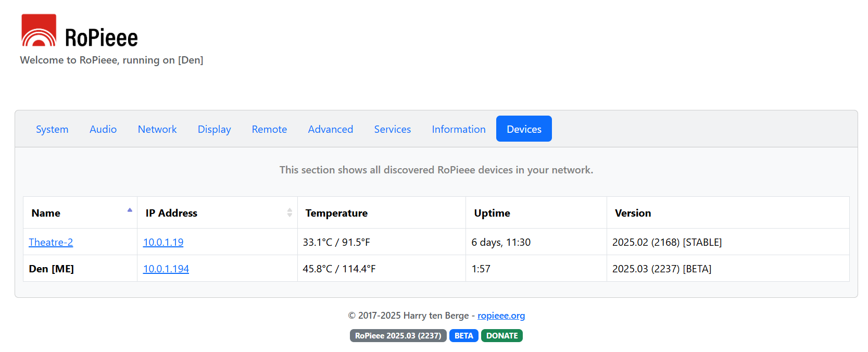This screenshot has height=352, width=868.
Task: Select the active Devices tab
Action: [524, 129]
